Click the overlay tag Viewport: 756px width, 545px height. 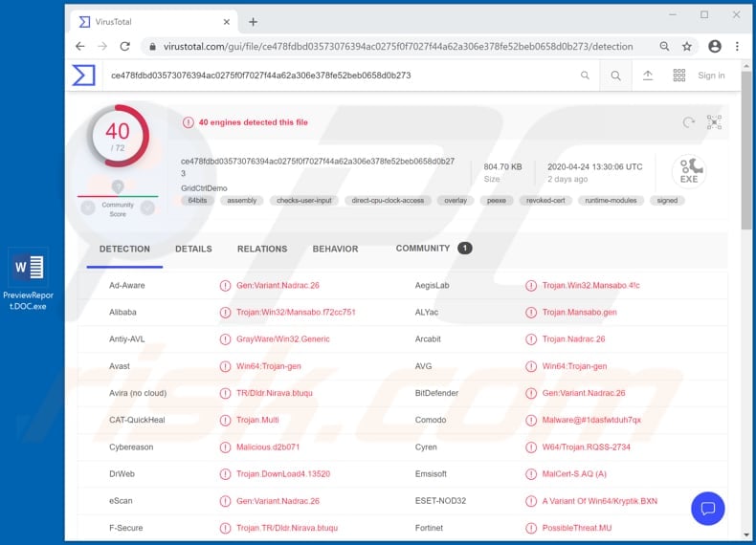[x=456, y=201]
